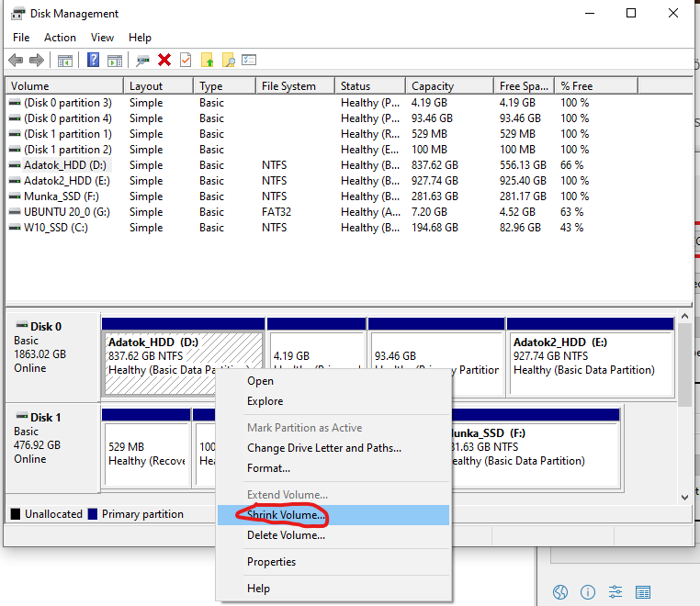Click the red X delete icon
The height and width of the screenshot is (606, 700).
(x=164, y=61)
